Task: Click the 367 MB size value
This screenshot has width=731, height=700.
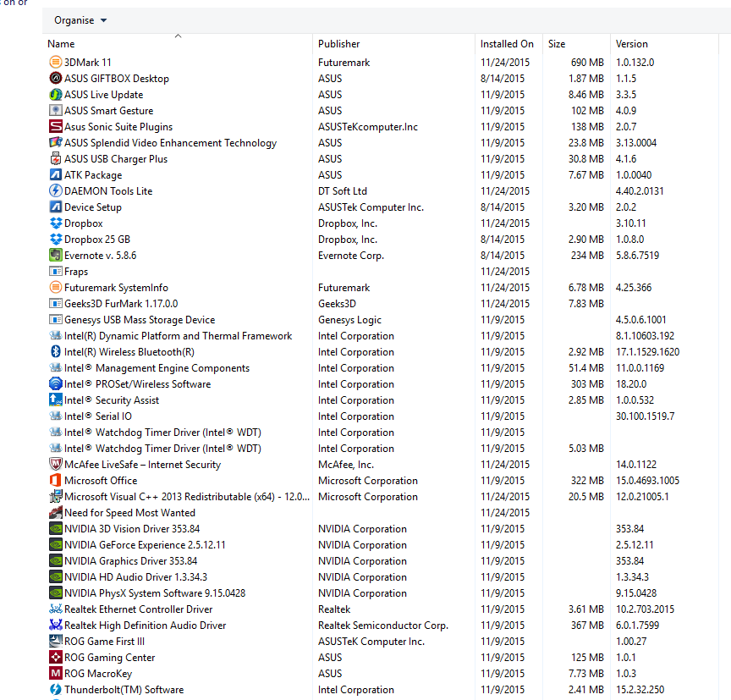Action: [x=587, y=626]
